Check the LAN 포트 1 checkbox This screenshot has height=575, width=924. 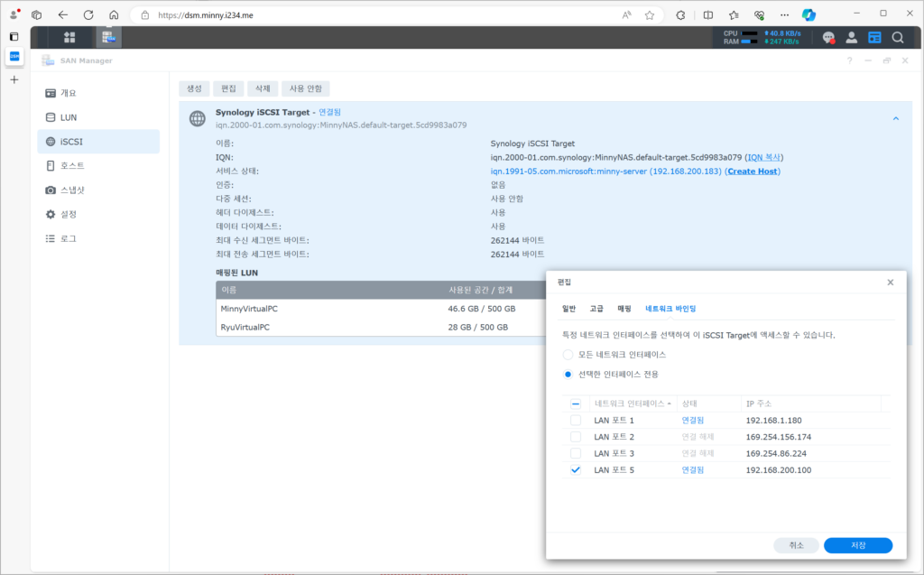click(576, 421)
